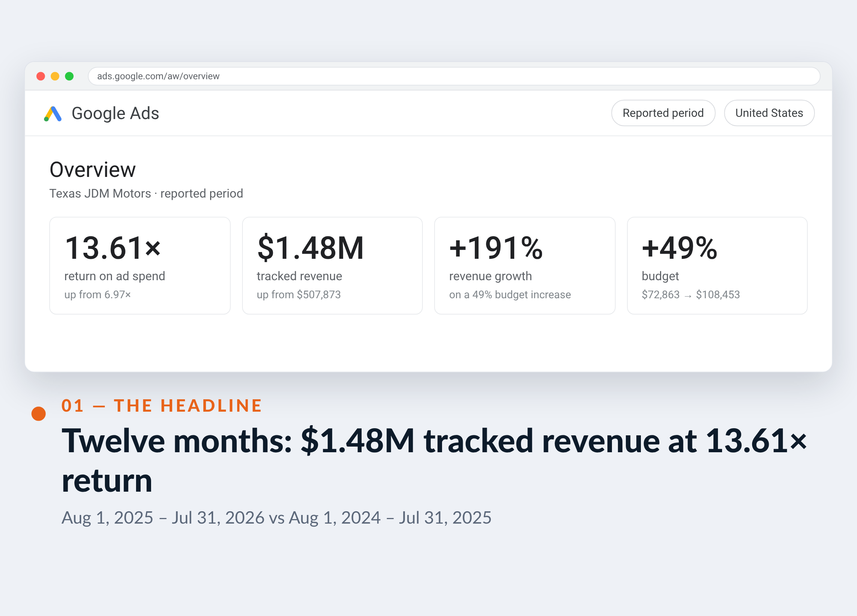Click the Google Ads logo icon
The image size is (857, 616).
(53, 114)
